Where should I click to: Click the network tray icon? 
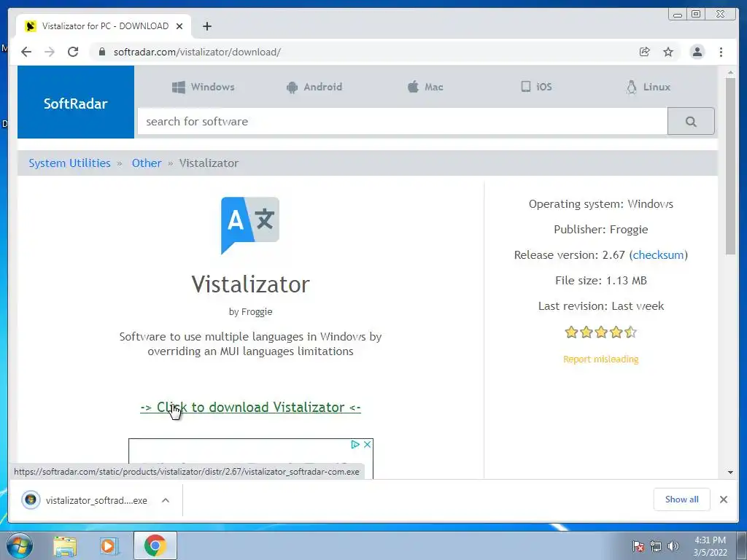coord(656,546)
